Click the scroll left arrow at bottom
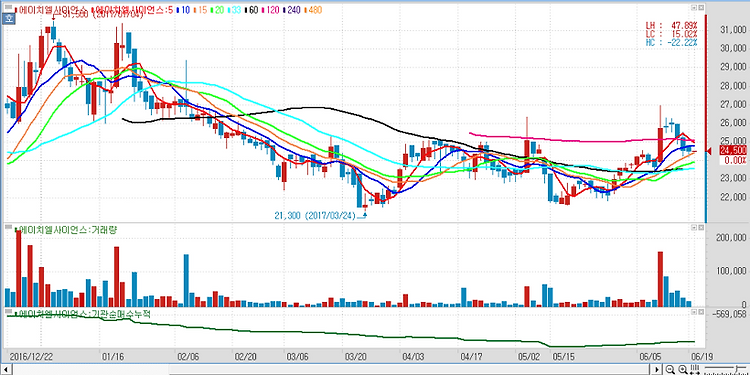The image size is (750, 375). [x=6, y=369]
